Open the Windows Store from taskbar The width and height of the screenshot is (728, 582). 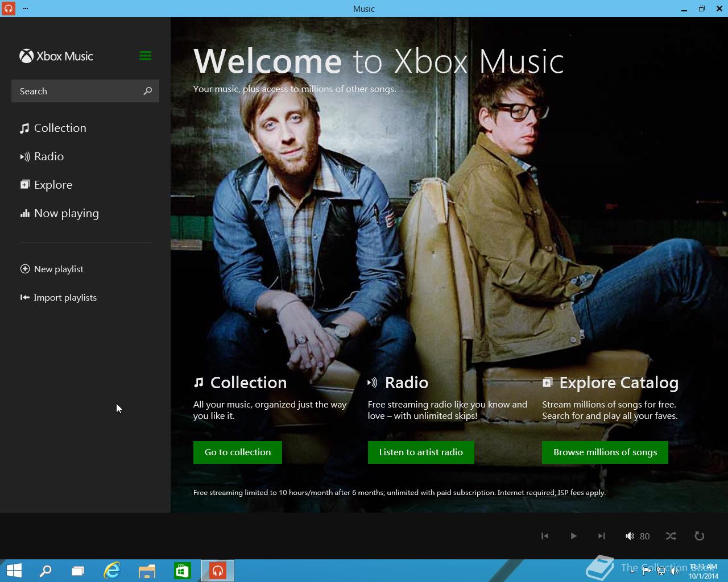(x=182, y=571)
